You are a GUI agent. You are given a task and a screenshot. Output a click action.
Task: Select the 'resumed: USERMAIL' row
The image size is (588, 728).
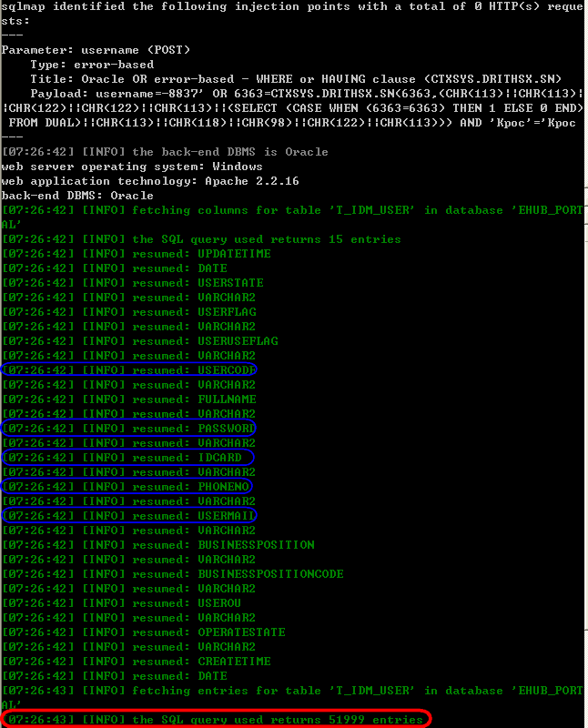click(128, 516)
